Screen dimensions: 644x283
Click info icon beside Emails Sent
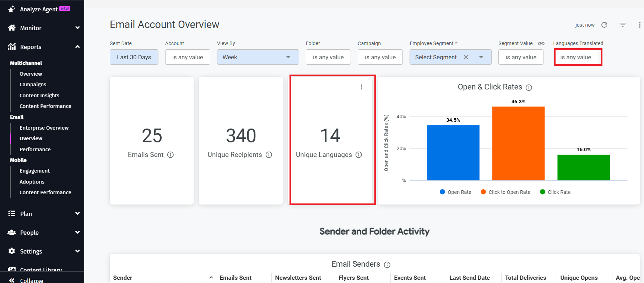click(171, 155)
